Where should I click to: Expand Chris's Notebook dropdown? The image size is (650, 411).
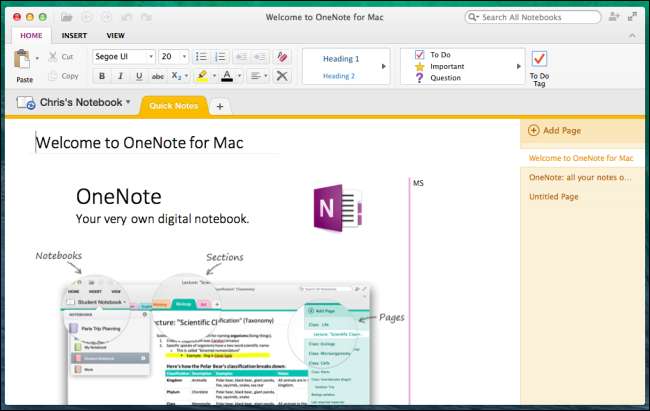click(x=128, y=102)
